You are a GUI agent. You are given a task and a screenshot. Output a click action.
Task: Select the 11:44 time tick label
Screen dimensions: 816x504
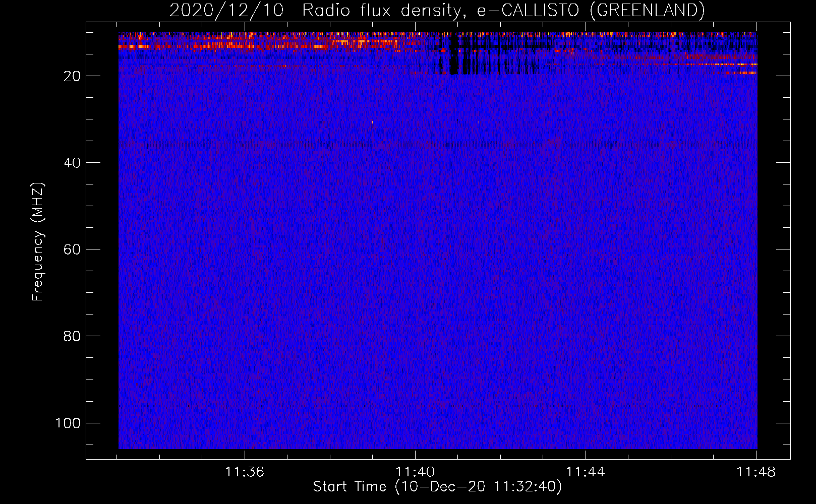(x=586, y=472)
